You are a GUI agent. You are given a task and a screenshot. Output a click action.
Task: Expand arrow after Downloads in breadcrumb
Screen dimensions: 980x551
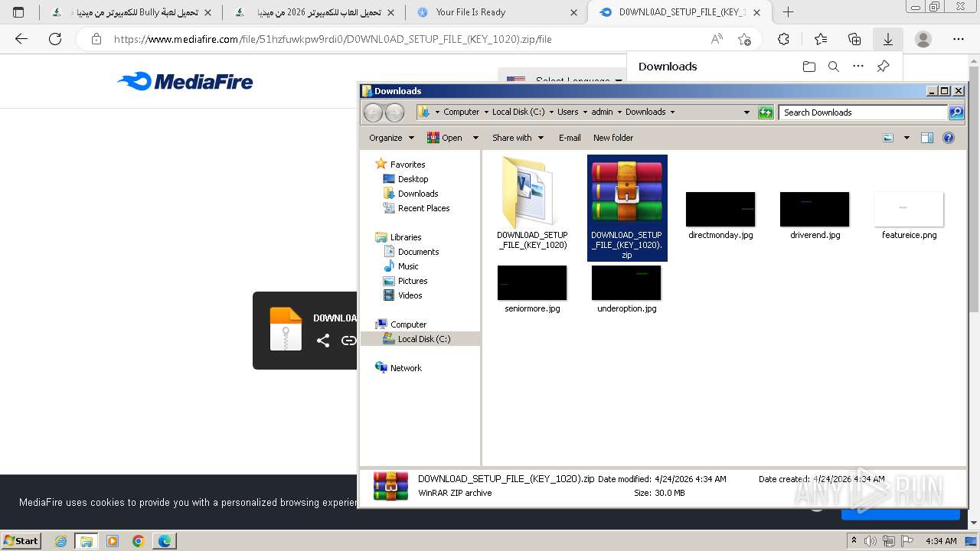tap(673, 112)
